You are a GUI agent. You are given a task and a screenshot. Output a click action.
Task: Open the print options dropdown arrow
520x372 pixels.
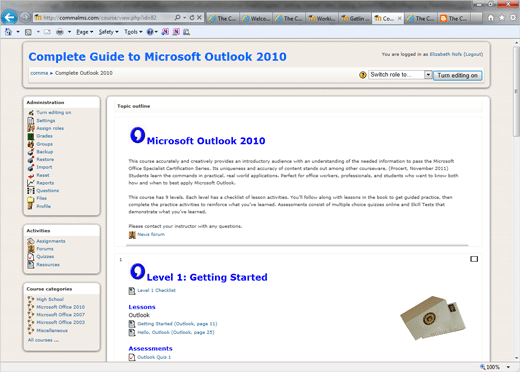(69, 32)
